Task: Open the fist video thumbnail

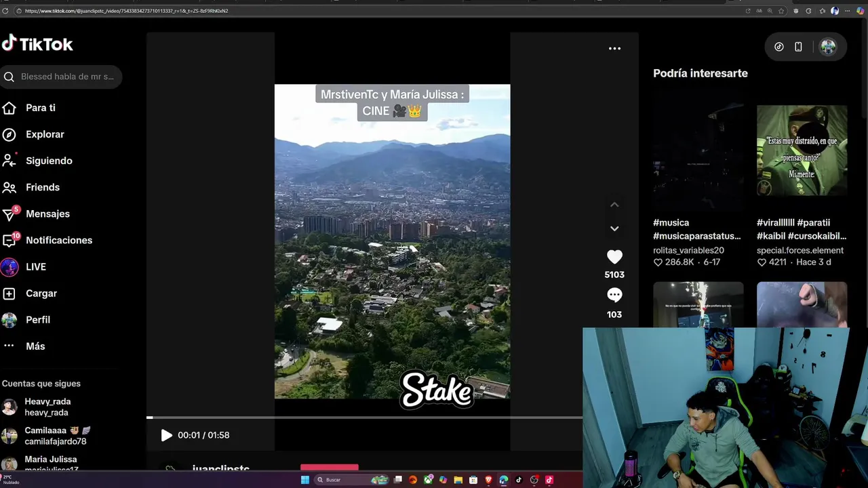Action: pos(802,305)
